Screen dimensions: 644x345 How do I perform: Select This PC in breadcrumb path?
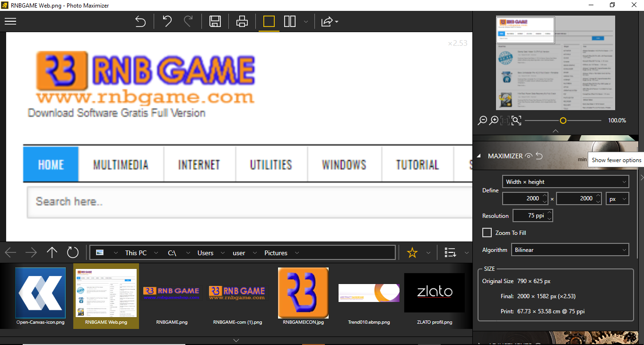136,253
